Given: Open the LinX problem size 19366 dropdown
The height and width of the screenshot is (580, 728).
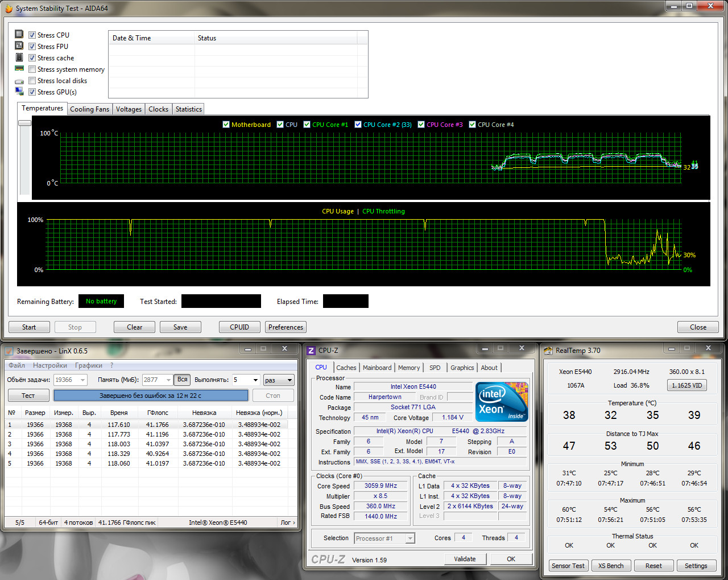Looking at the screenshot, I should [x=83, y=380].
